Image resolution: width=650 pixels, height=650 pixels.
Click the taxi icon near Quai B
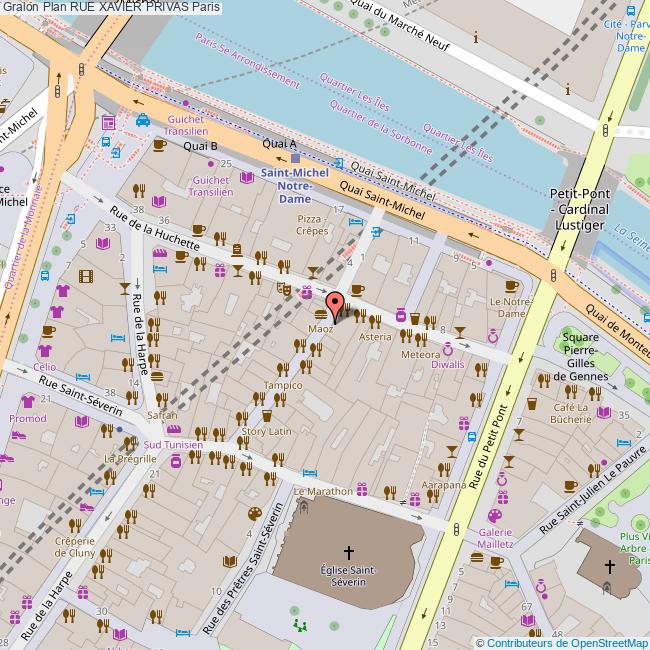144,121
